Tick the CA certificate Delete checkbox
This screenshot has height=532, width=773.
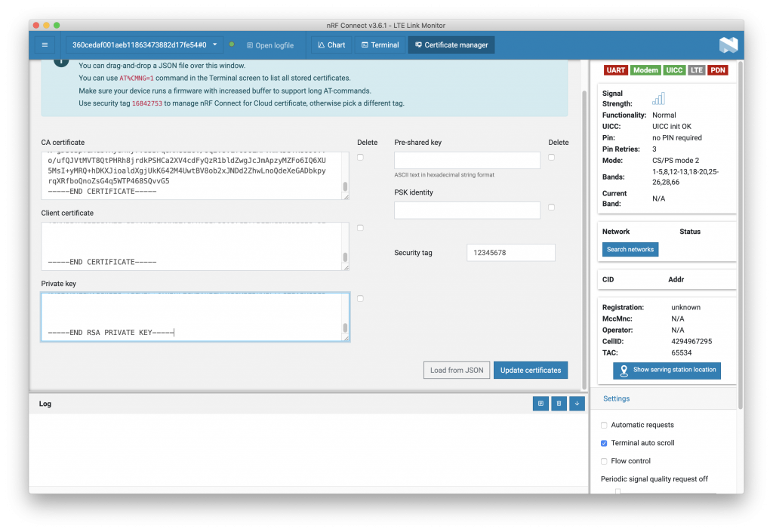click(360, 157)
